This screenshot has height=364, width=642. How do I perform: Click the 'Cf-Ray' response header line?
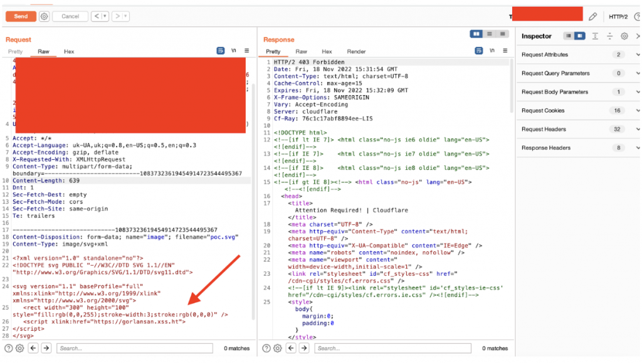pyautogui.click(x=323, y=118)
